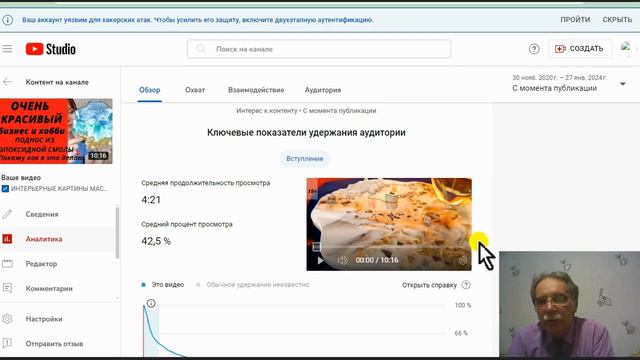Click the info icon in security banner
This screenshot has width=640, height=360.
7,20
